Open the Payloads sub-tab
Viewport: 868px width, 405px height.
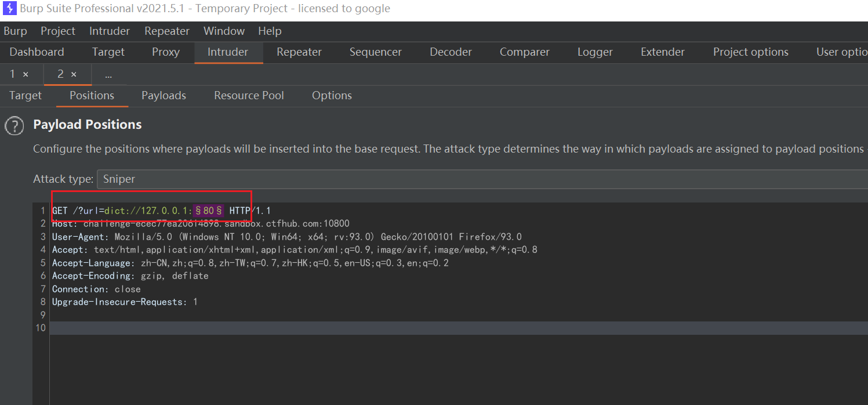(164, 96)
